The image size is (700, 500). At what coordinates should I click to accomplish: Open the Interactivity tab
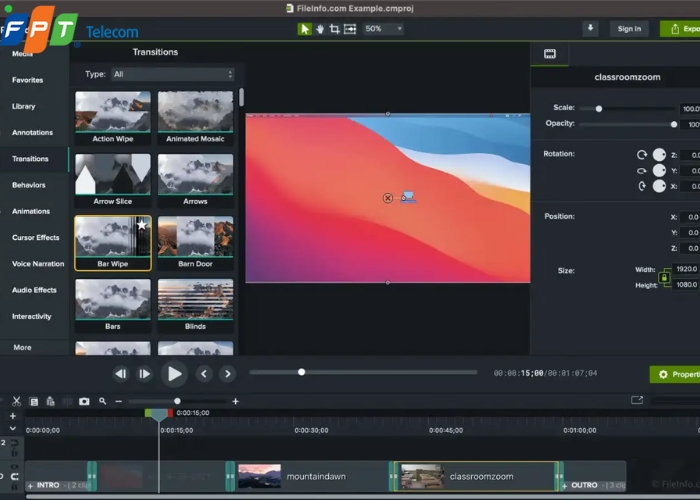[32, 317]
